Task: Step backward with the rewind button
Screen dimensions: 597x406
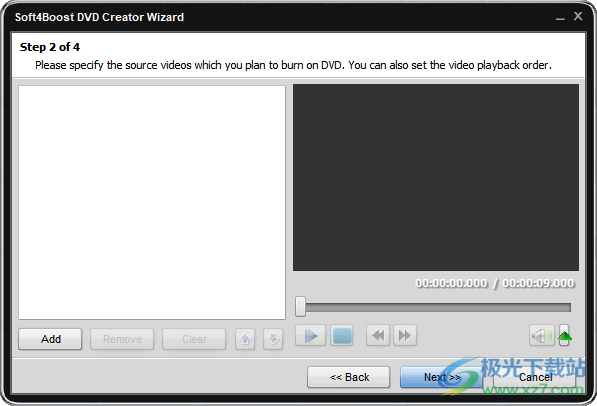Action: click(378, 336)
